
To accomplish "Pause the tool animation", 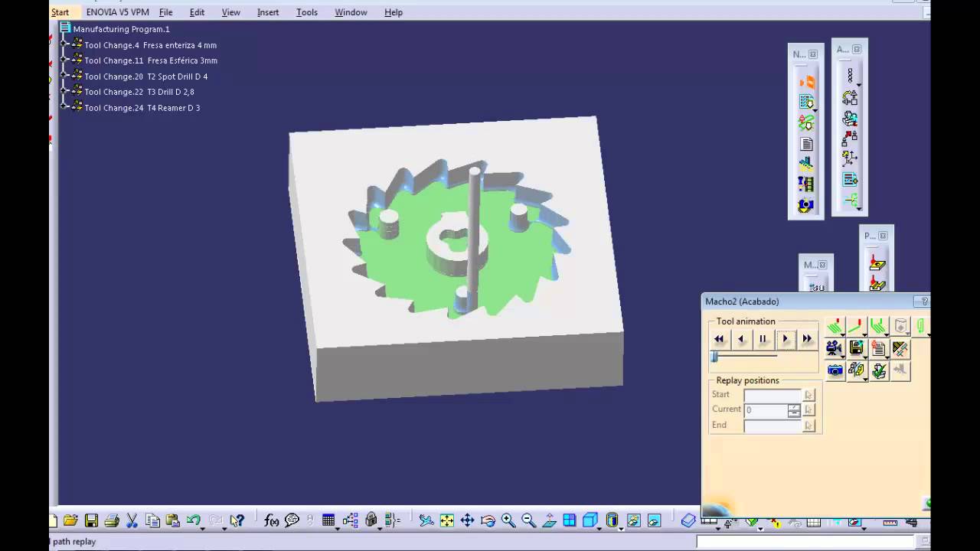I will tap(763, 338).
